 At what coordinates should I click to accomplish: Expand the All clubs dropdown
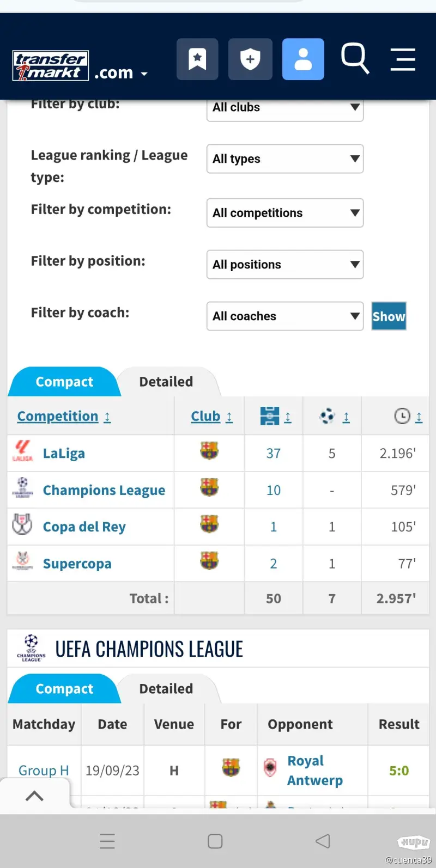284,108
